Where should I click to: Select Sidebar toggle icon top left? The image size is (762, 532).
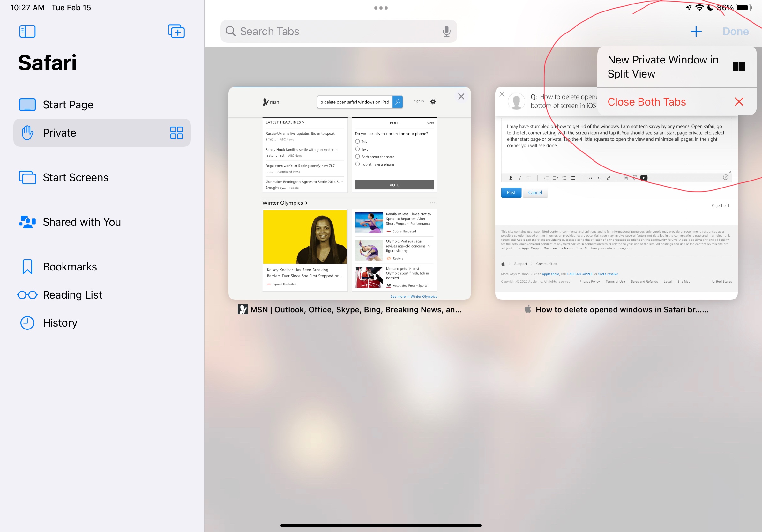27,31
